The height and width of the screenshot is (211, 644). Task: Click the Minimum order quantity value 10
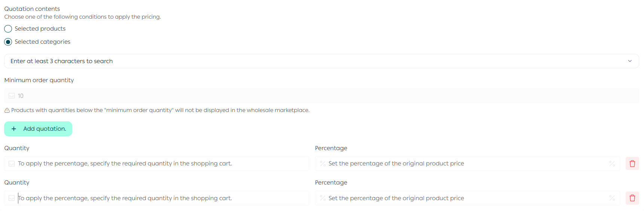(21, 96)
